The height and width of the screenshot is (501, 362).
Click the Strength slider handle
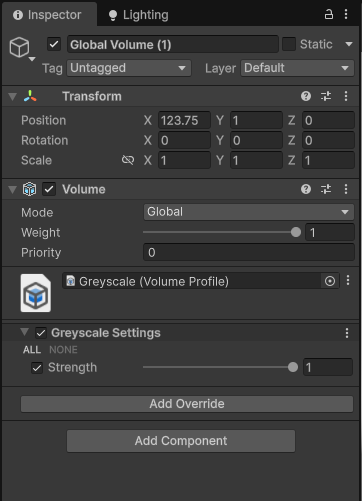[x=293, y=367]
